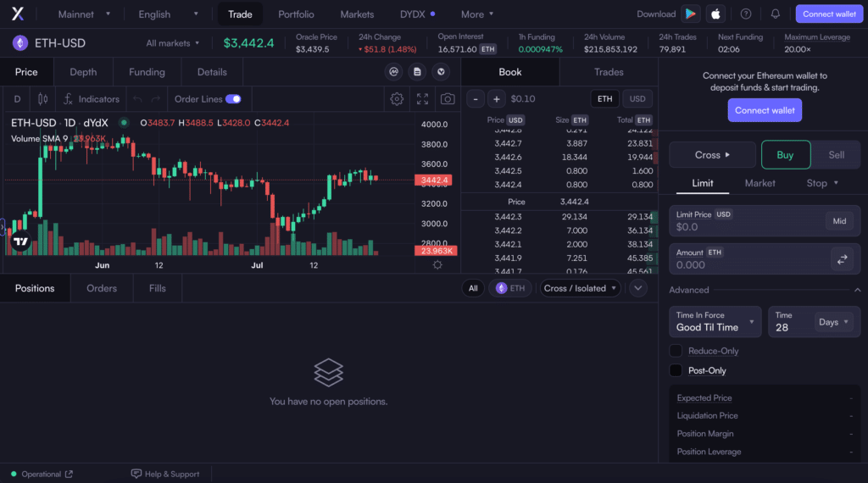Expand left chart drawing toolbar arrow
Screen dimensions: 868x483
pos(3,227)
